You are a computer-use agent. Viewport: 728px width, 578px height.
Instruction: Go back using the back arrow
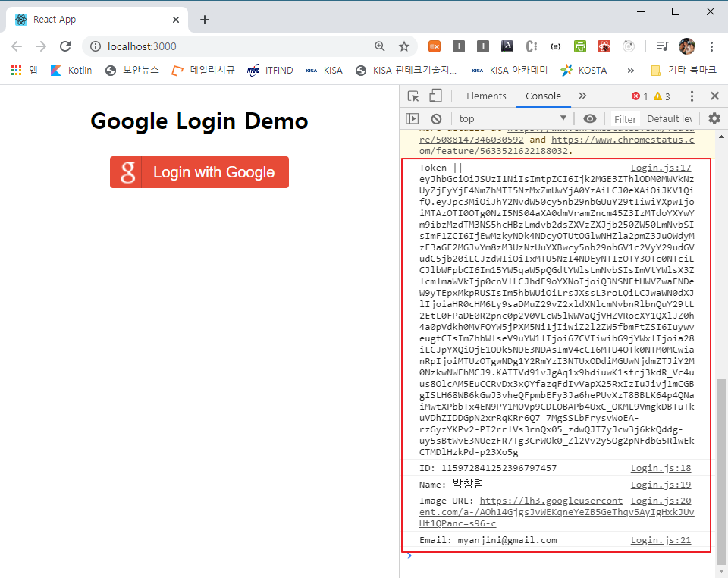point(17,46)
